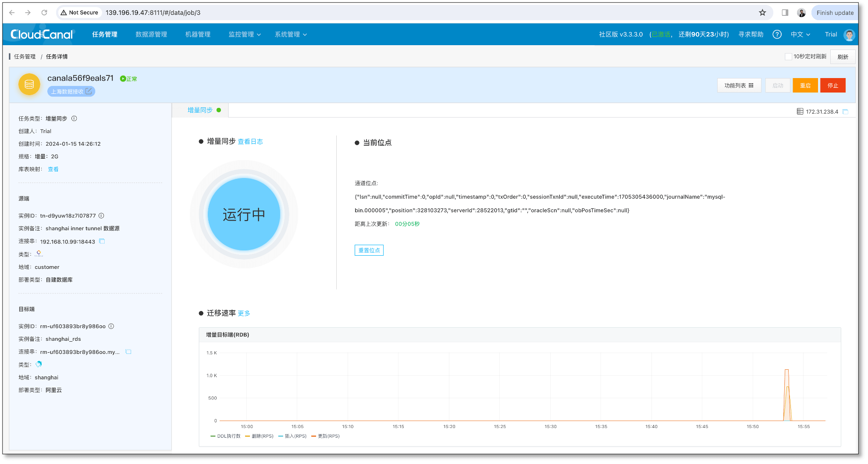Image resolution: width=868 pixels, height=464 pixels.
Task: Click the CloudCanal logo
Action: [x=41, y=34]
